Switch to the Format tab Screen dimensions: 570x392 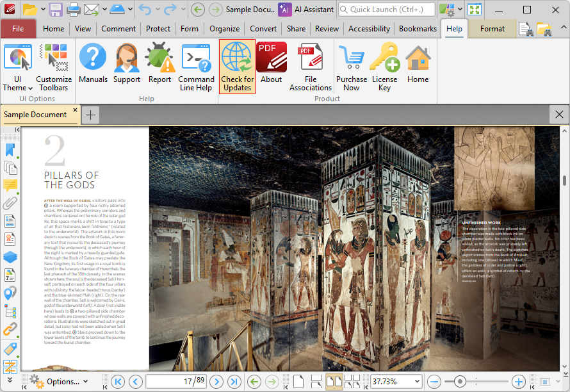coord(493,29)
